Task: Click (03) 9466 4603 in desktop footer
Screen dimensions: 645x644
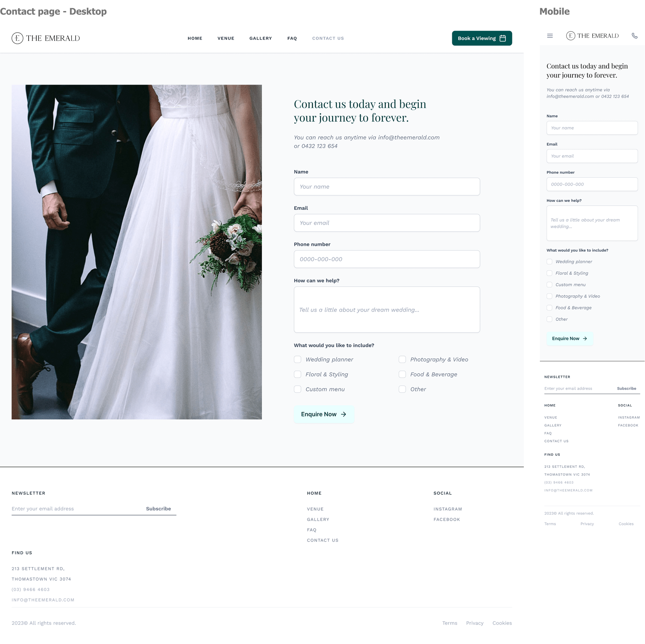Action: tap(31, 590)
